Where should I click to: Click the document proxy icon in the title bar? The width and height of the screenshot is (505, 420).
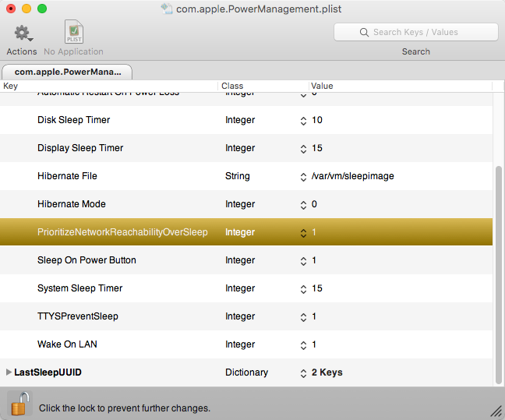[x=167, y=9]
